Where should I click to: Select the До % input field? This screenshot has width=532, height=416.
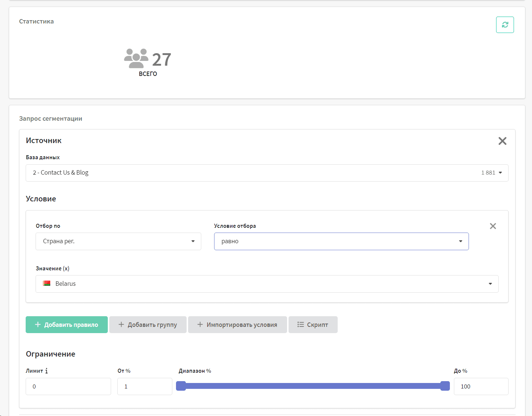point(481,386)
